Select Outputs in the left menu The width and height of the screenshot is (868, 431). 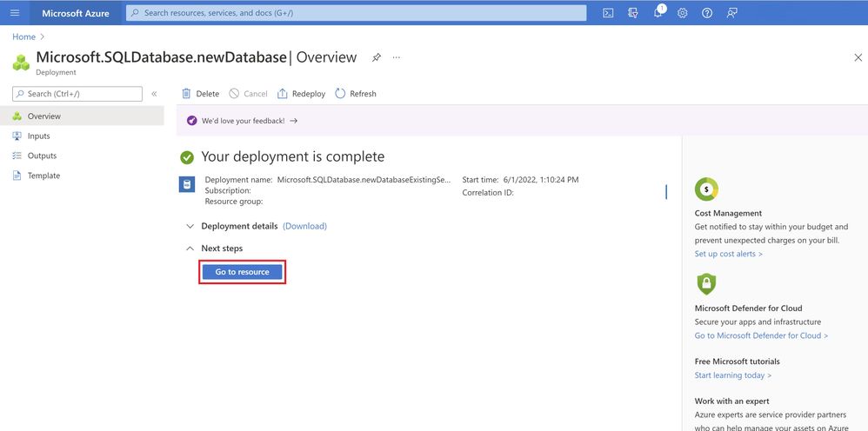[x=82, y=156]
